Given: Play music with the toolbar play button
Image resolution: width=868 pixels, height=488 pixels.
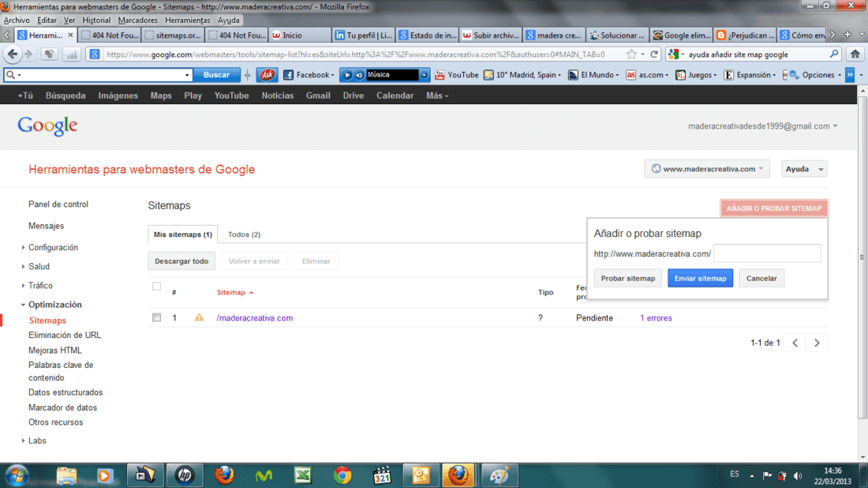Looking at the screenshot, I should (347, 75).
